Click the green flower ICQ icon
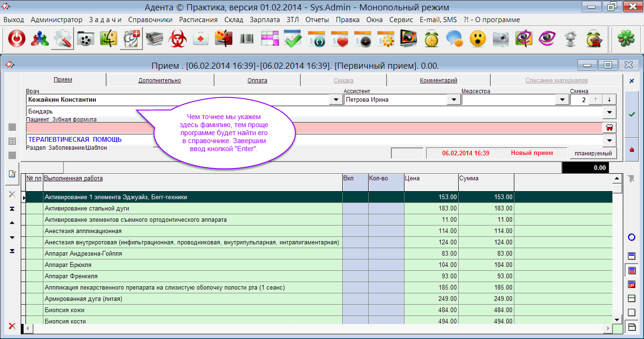The height and width of the screenshot is (339, 644). click(x=626, y=40)
